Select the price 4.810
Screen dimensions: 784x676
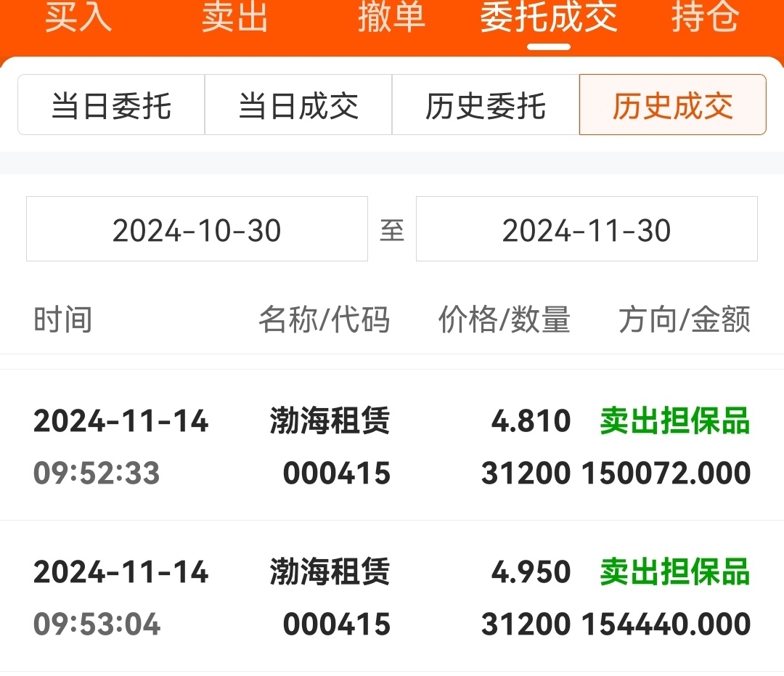pyautogui.click(x=531, y=420)
